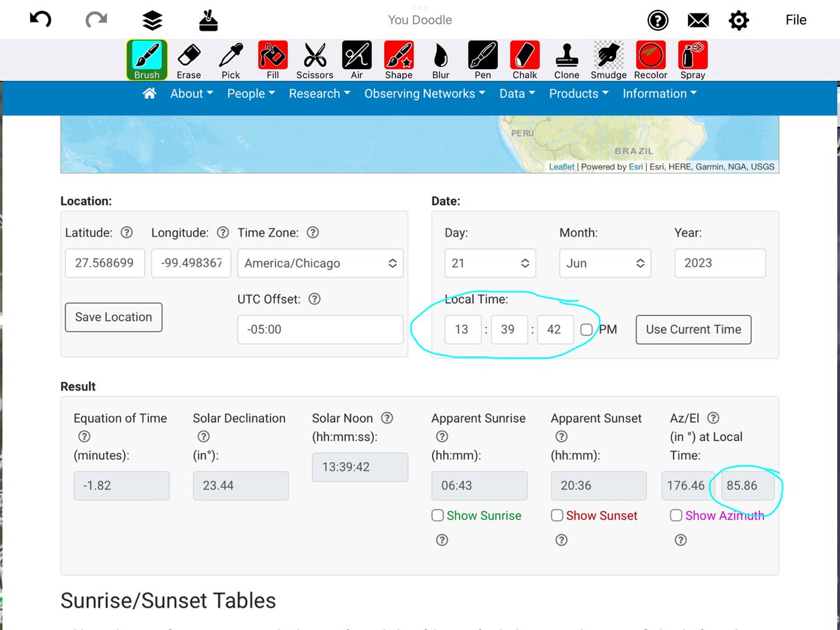This screenshot has height=630, width=840.
Task: Open the Day dropdown
Action: [490, 263]
